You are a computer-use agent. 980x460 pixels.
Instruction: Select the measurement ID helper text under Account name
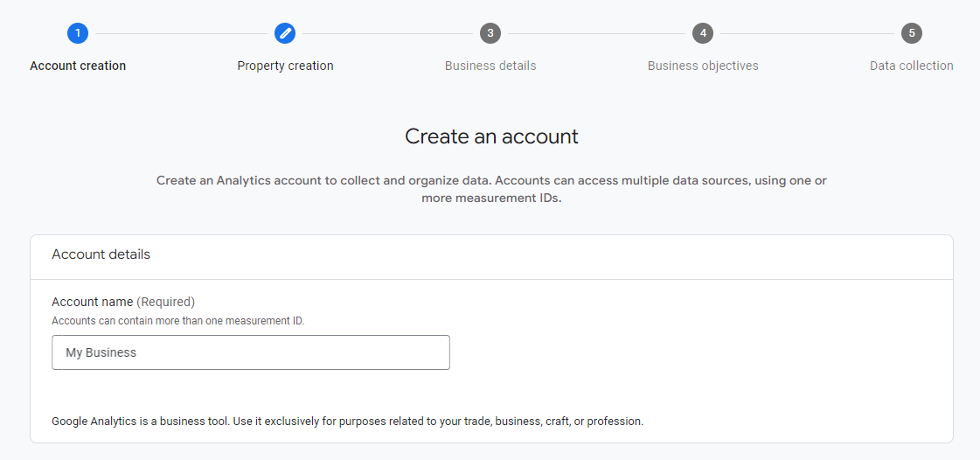click(x=178, y=321)
